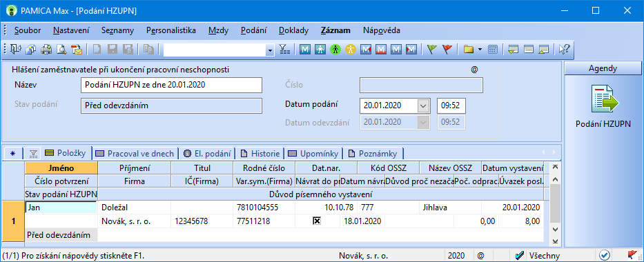644x262 pixels.
Task: Open the Datum podání calendar dropdown
Action: (x=423, y=105)
